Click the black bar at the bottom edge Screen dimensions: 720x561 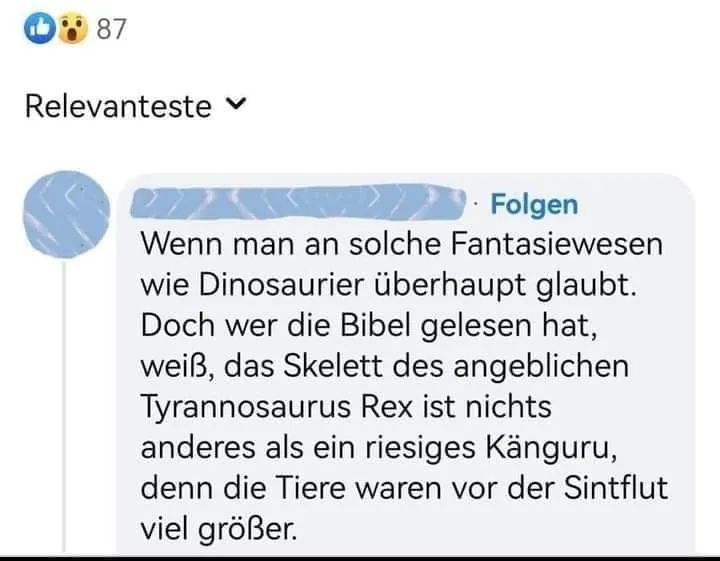(360, 557)
